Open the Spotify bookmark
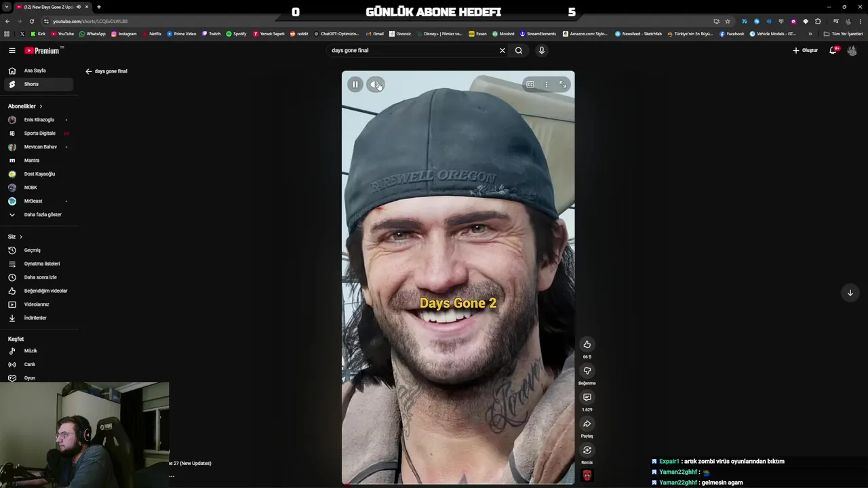Viewport: 868px width, 488px height. [237, 33]
